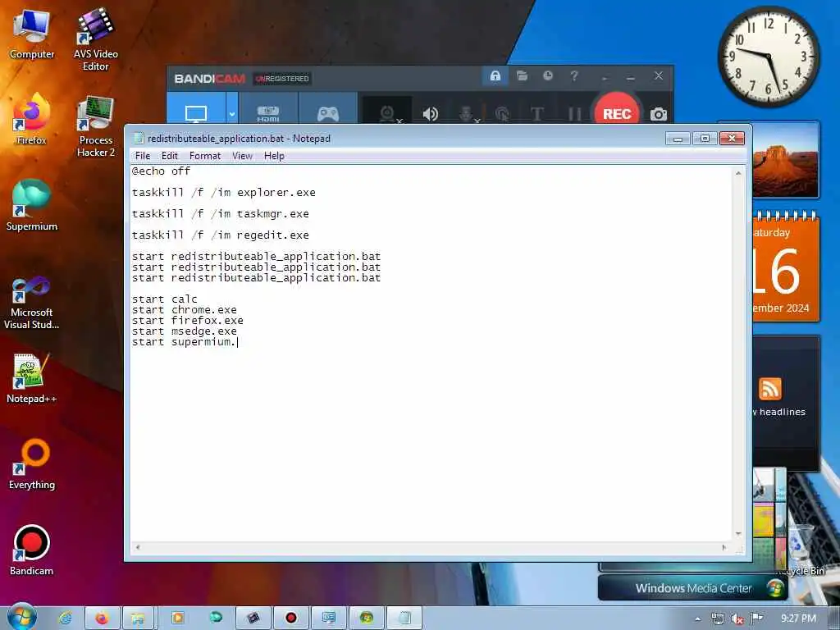Select the Process Hacker 2 desktop icon
Viewport: 840px width, 630px height.
point(95,126)
